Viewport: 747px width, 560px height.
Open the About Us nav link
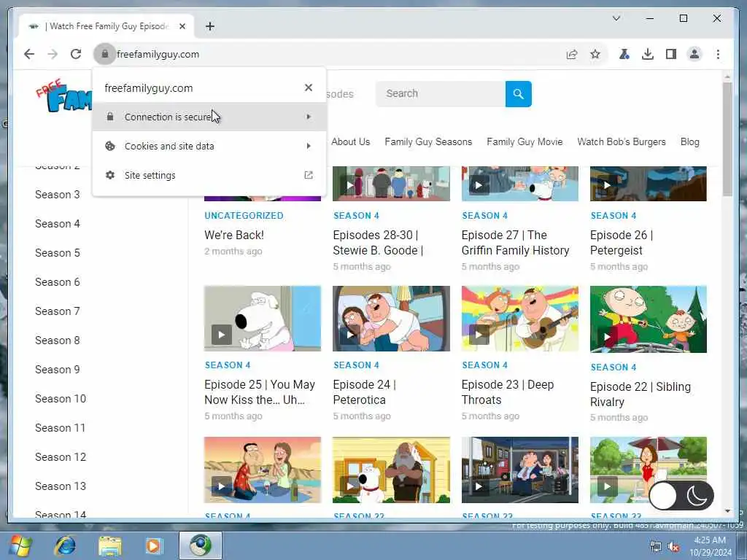click(x=351, y=141)
